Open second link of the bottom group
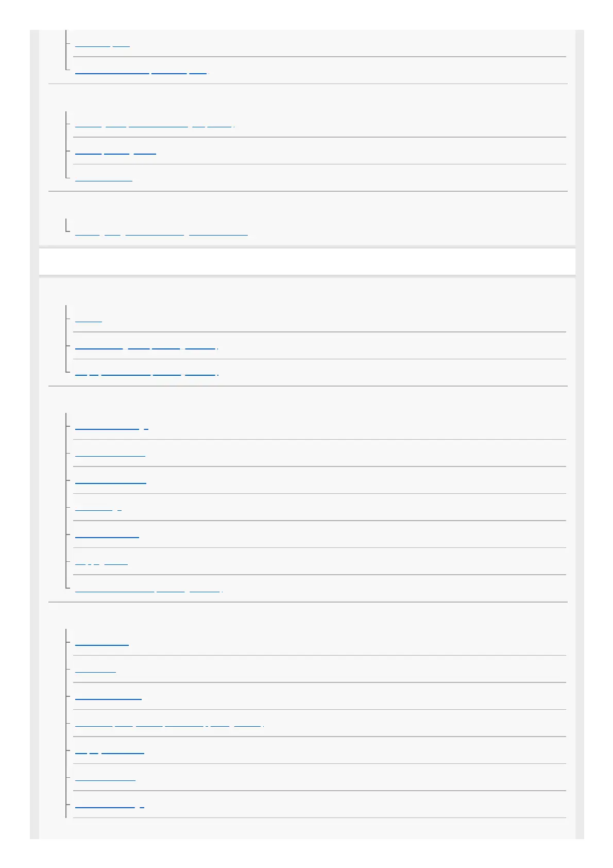The image size is (613, 868). [95, 670]
